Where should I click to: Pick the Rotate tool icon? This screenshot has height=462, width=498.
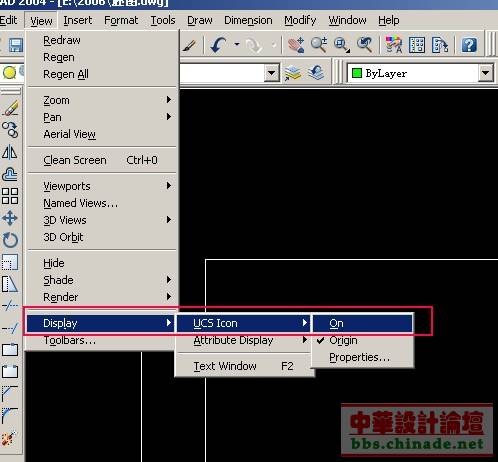pyautogui.click(x=10, y=240)
